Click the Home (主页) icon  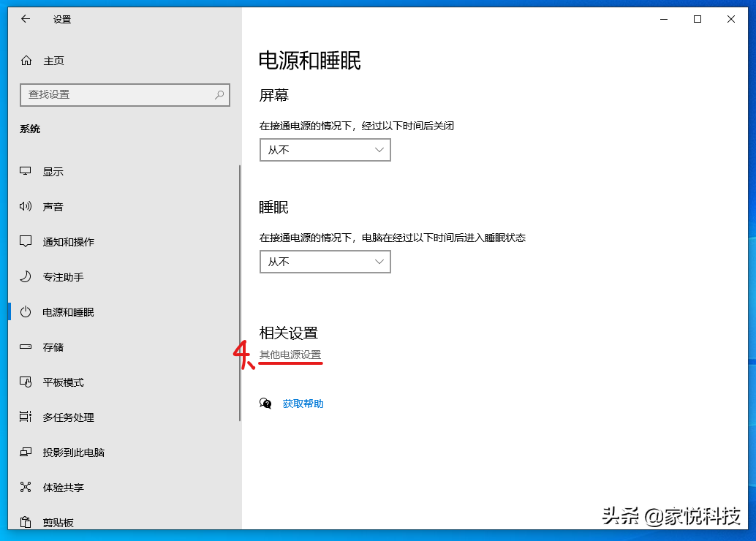pos(26,61)
